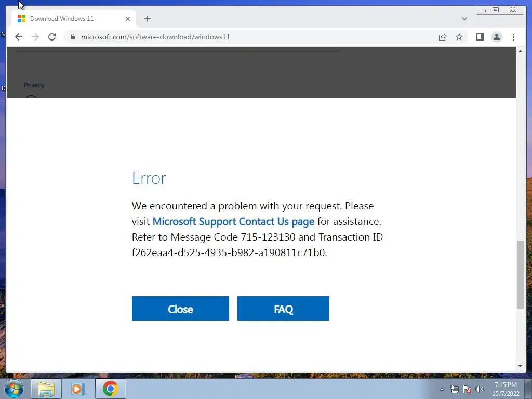Viewport: 532px width, 399px height.
Task: Close the error dialog
Action: (x=180, y=309)
